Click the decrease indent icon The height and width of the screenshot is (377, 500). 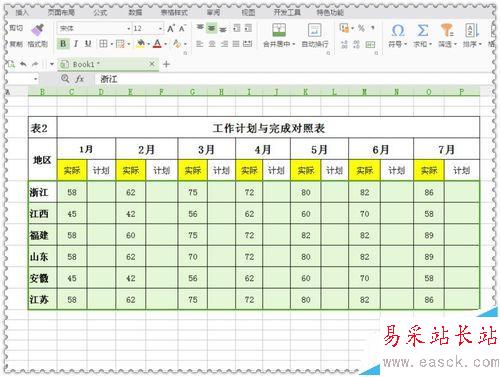click(x=237, y=28)
